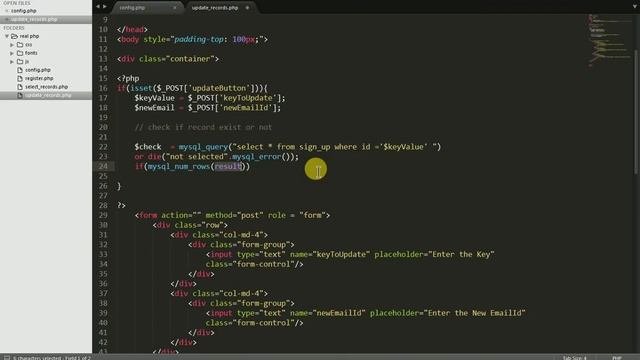Viewport: 640px width, 360px height.
Task: Click 'mysql_query' on line 22
Action: tap(203, 147)
